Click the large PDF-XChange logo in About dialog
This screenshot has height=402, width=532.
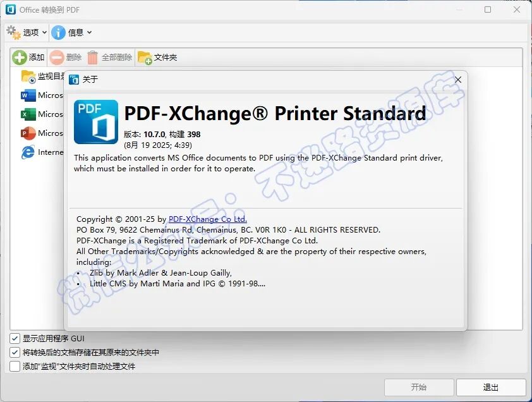coord(96,122)
